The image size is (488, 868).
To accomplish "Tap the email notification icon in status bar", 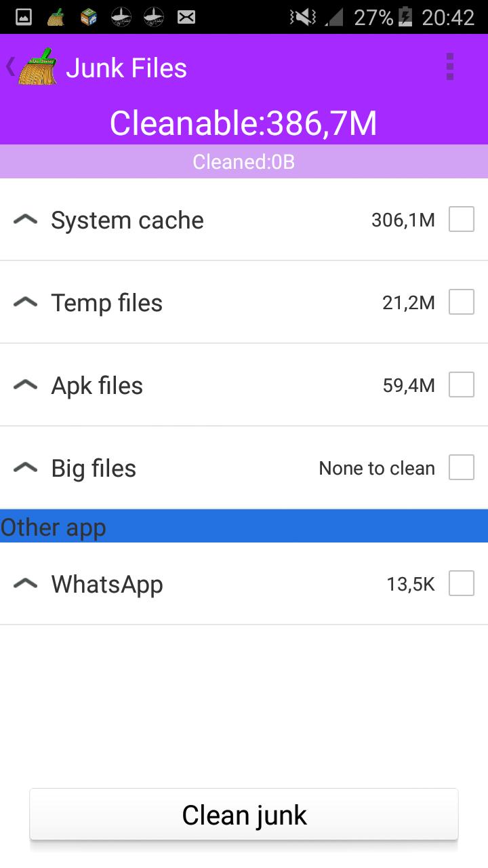I will [186, 16].
